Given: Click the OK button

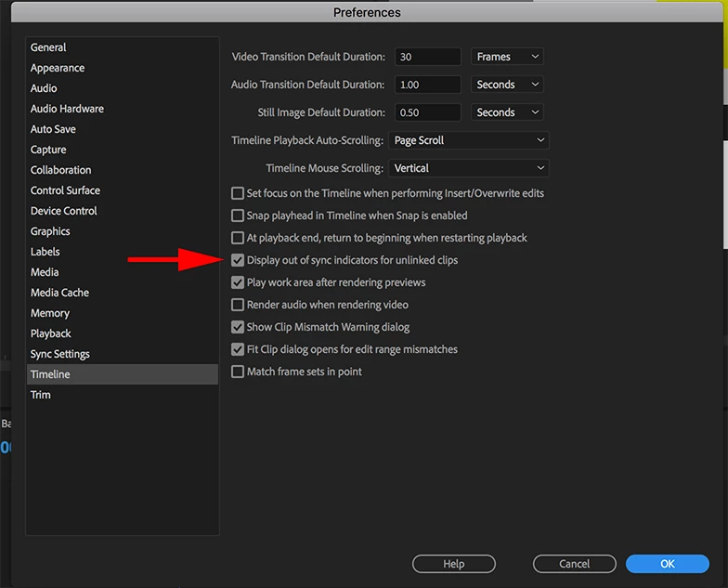Looking at the screenshot, I should (667, 564).
